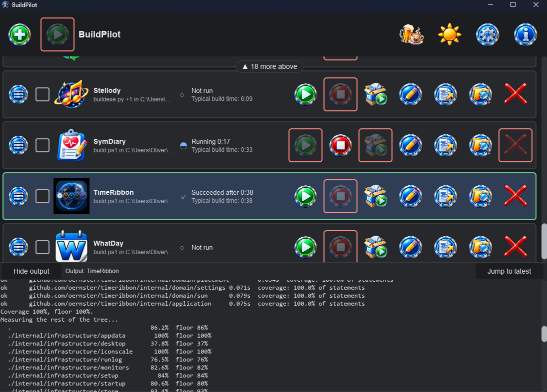Tick the Stellody checkbox
The width and height of the screenshot is (547, 392).
tap(42, 94)
